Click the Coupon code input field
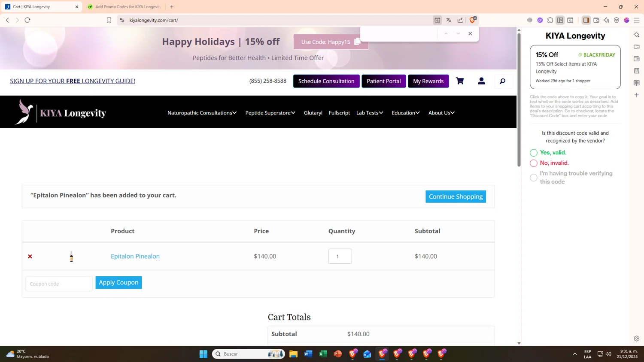Viewport: 644px width, 362px height. pyautogui.click(x=59, y=284)
